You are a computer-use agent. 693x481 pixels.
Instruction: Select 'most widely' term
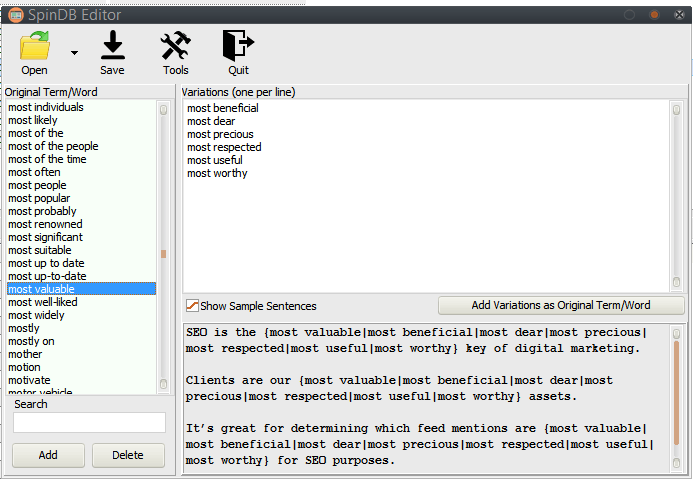coord(81,315)
